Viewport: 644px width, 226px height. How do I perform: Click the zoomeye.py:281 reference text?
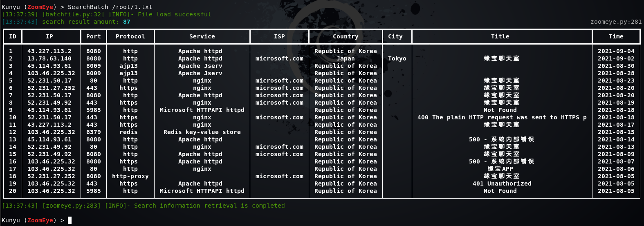point(616,22)
